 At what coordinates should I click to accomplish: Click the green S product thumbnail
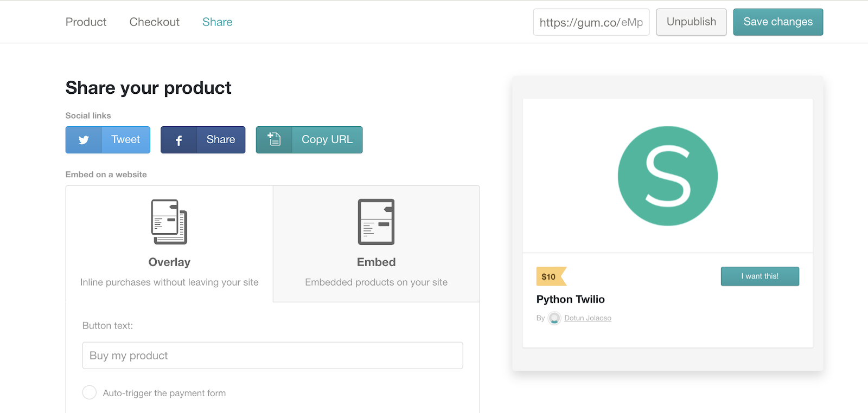pyautogui.click(x=667, y=176)
